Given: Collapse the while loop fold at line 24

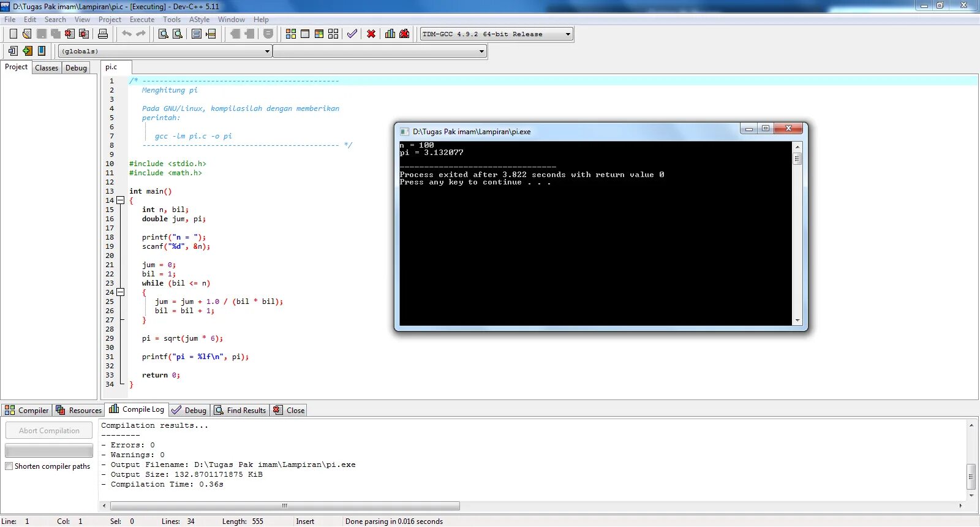Looking at the screenshot, I should [121, 292].
